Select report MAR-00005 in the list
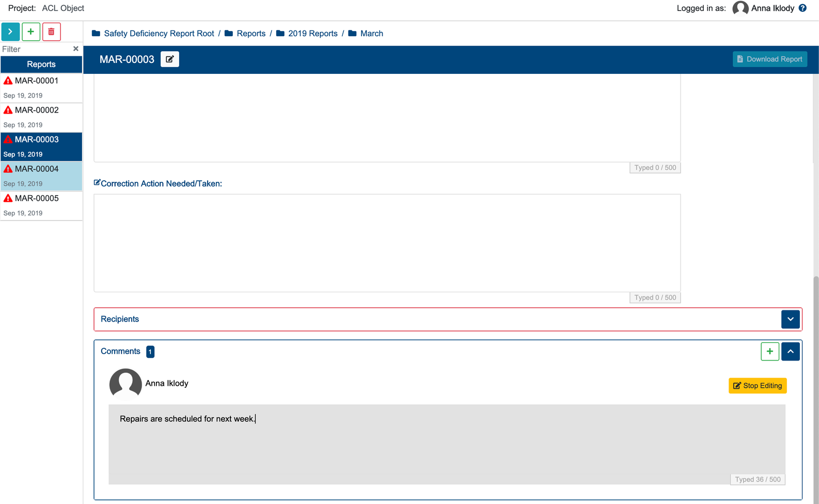This screenshot has height=504, width=819. click(41, 206)
